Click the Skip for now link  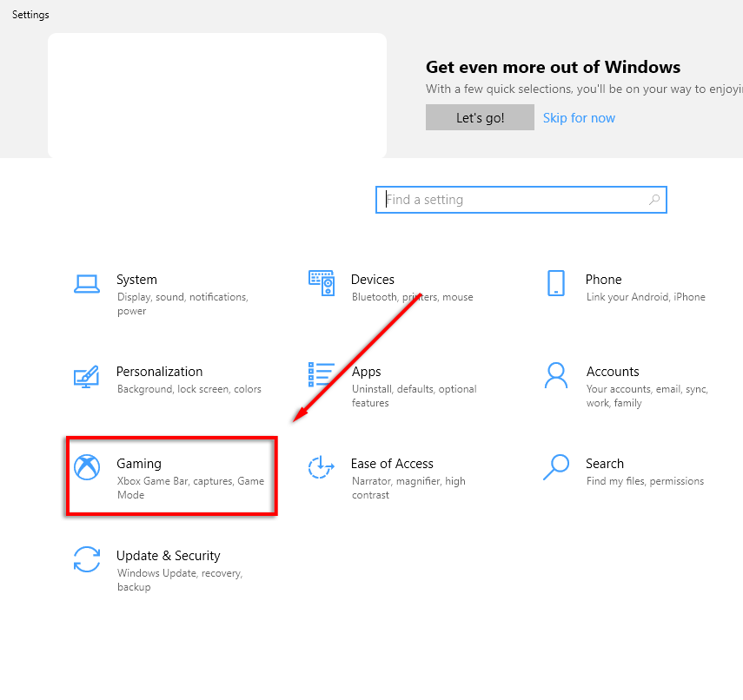(579, 118)
